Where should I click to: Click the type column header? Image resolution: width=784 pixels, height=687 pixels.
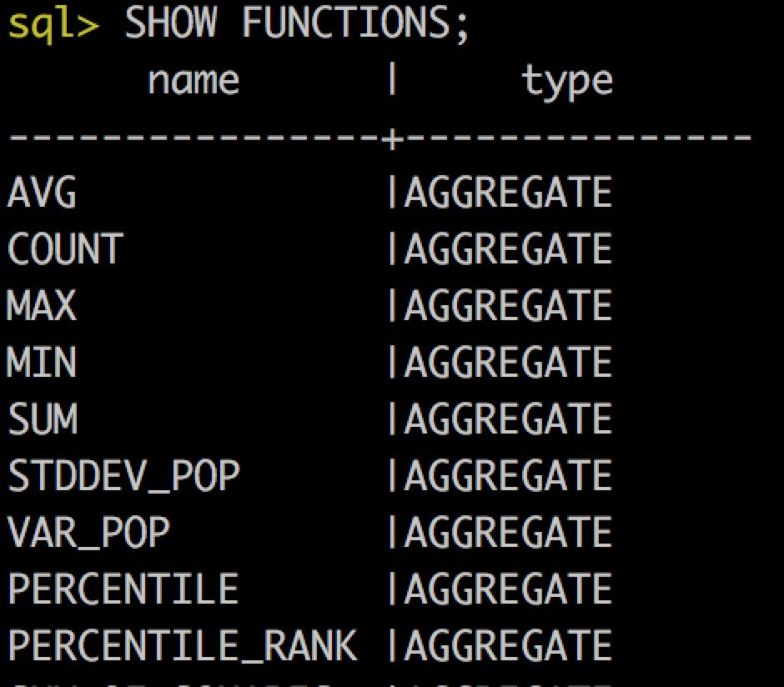pos(567,81)
